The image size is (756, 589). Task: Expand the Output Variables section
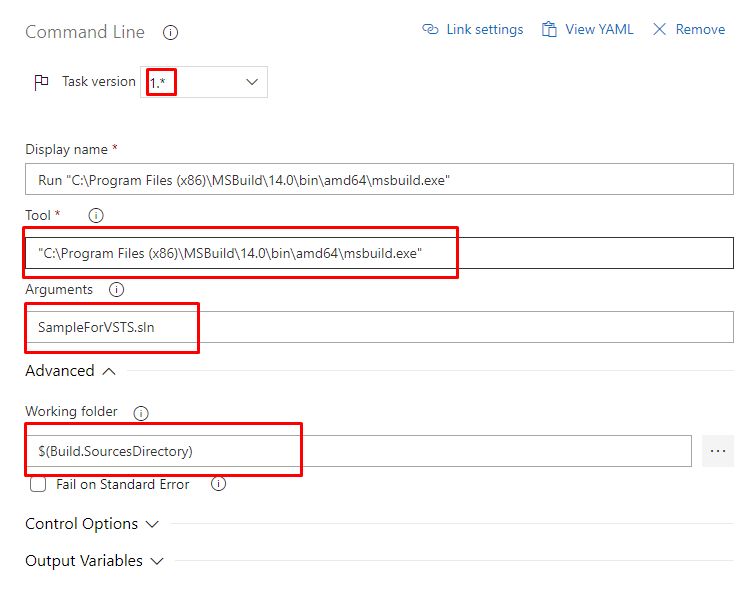click(94, 561)
